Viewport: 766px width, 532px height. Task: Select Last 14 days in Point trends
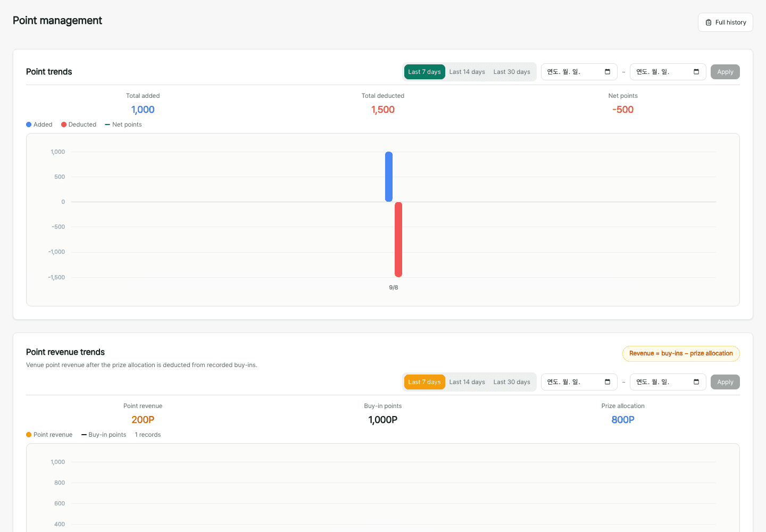pyautogui.click(x=467, y=72)
